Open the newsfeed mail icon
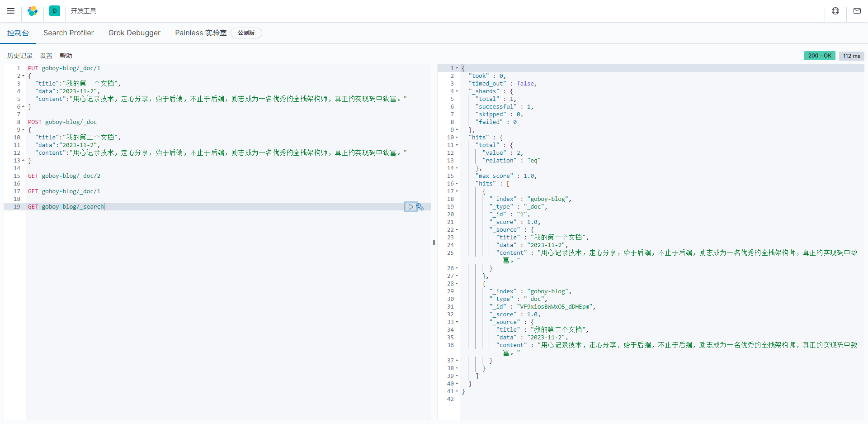 tap(857, 11)
